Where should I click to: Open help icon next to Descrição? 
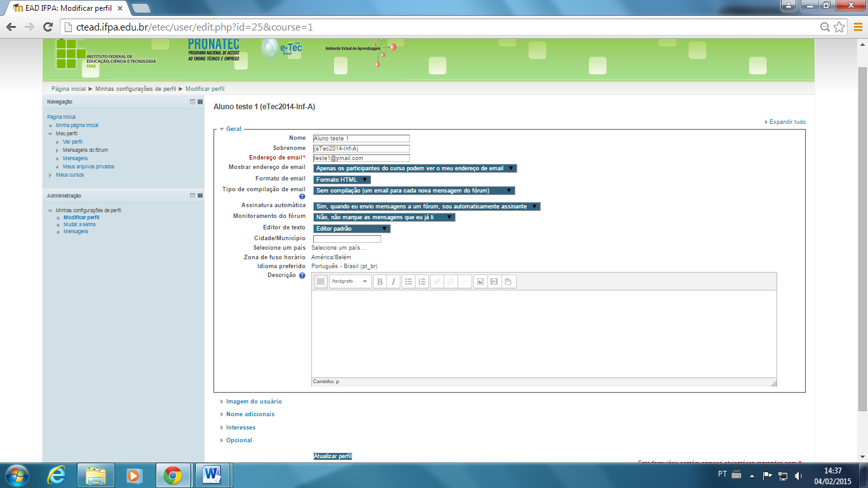click(x=302, y=276)
